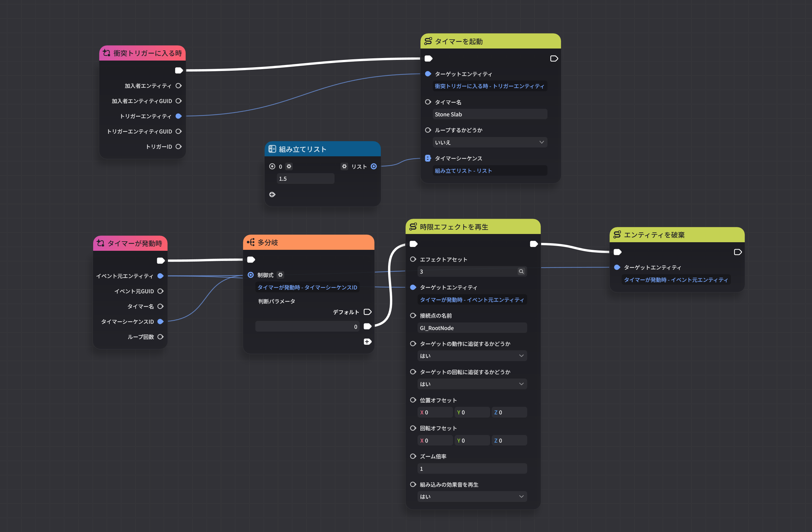The width and height of the screenshot is (812, 532).
Task: Open ループするかどうか dropdown showing いいえ
Action: [x=489, y=142]
